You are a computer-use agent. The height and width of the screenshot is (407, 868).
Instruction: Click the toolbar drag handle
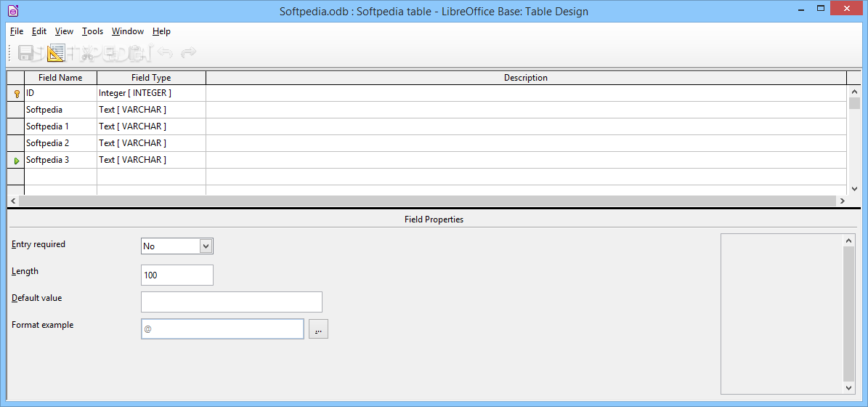pos(10,52)
